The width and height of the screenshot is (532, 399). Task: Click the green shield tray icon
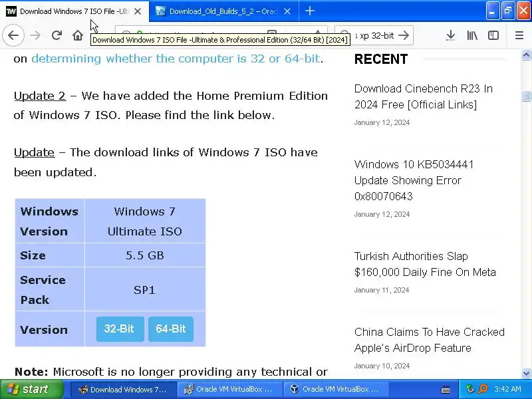(x=470, y=389)
